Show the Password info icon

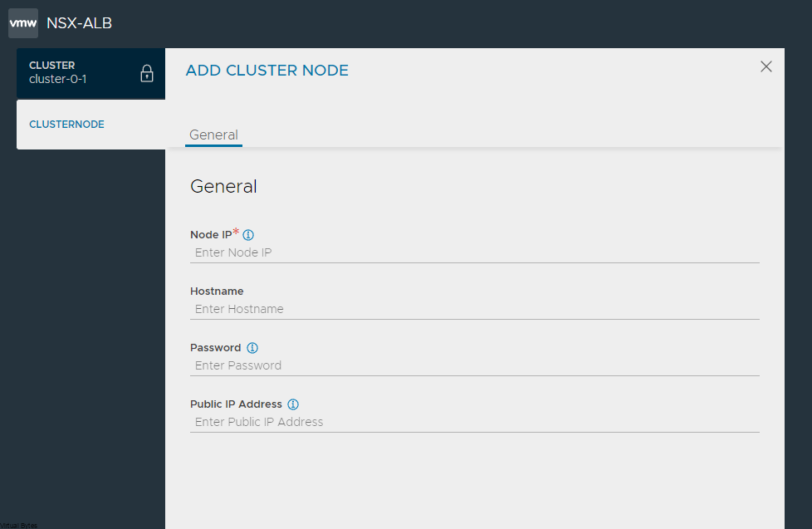point(252,348)
